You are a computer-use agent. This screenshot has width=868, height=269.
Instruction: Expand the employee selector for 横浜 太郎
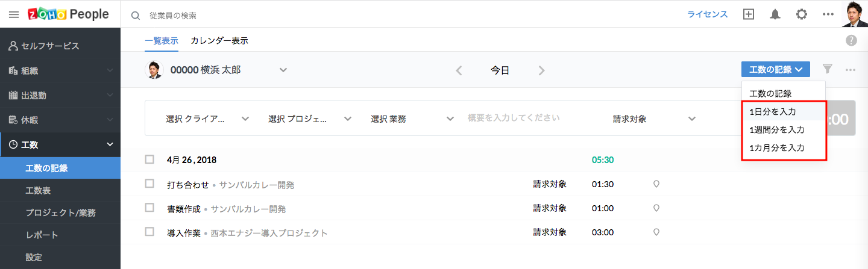click(x=283, y=70)
